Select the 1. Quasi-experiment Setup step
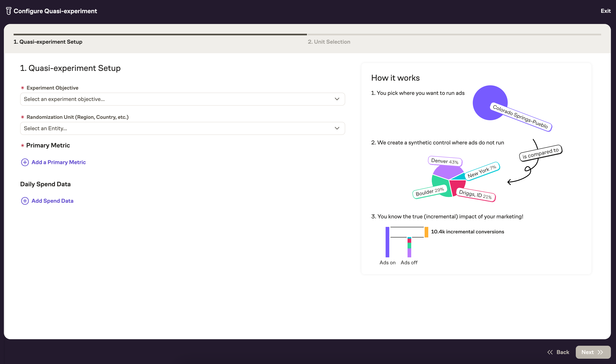This screenshot has width=616, height=364. pos(48,42)
